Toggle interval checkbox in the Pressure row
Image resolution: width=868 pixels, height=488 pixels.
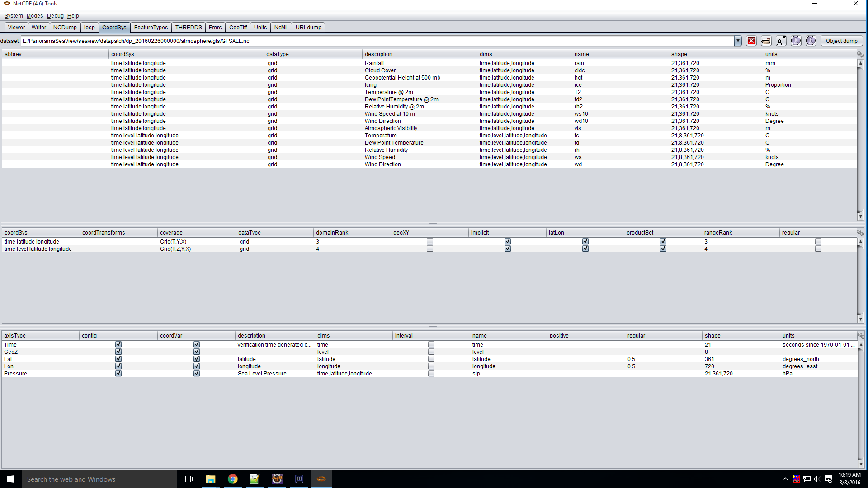pyautogui.click(x=431, y=374)
